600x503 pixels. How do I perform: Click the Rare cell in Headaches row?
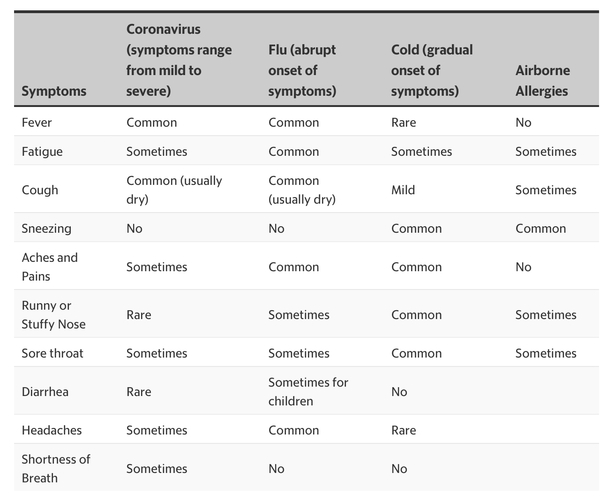[405, 430]
